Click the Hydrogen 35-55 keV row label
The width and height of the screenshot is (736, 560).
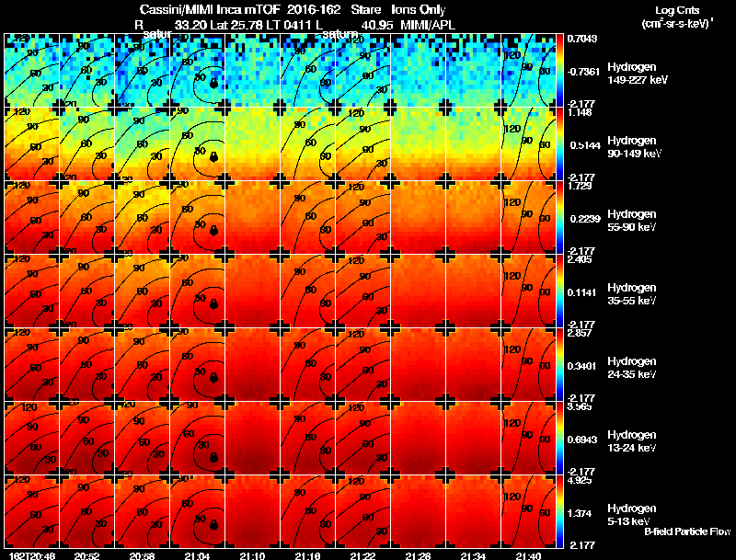(632, 294)
